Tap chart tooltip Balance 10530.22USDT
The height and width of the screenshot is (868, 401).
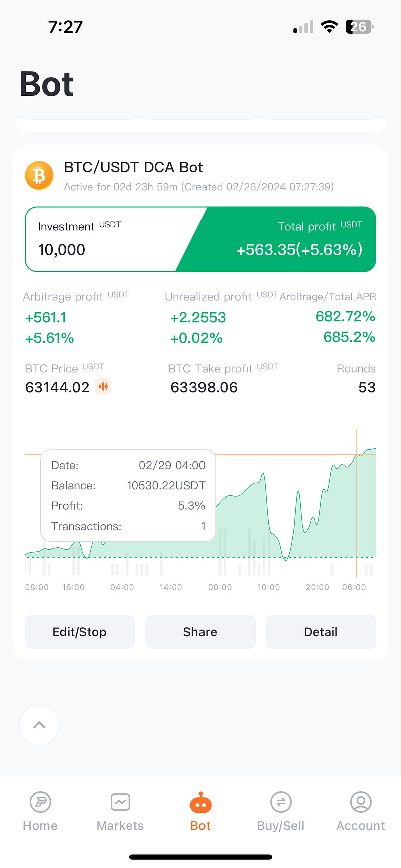click(x=128, y=485)
